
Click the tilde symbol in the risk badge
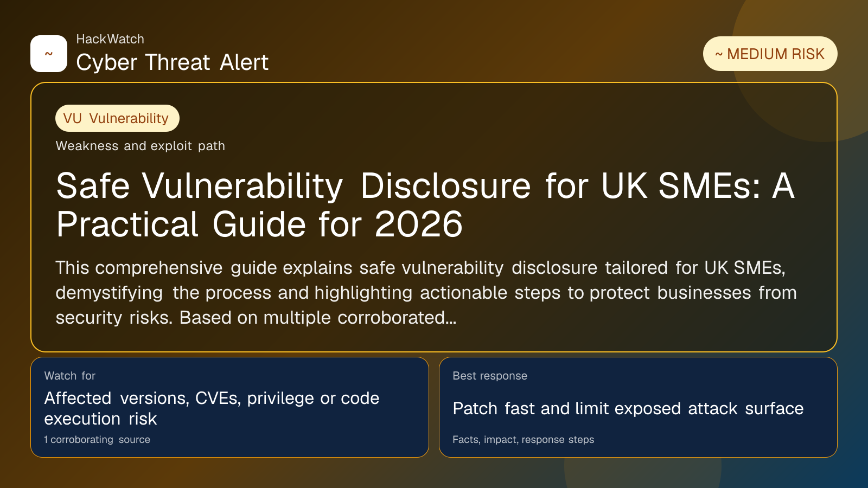click(719, 54)
